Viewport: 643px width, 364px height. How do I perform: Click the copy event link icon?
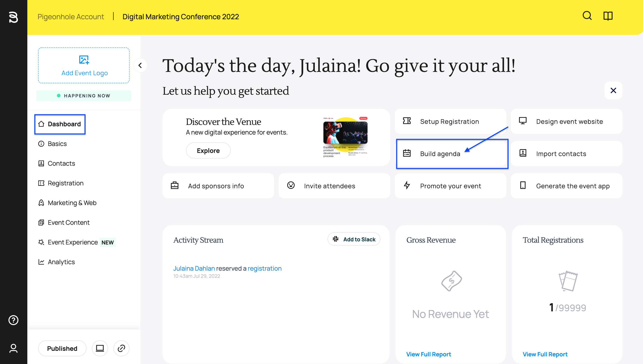pos(121,348)
